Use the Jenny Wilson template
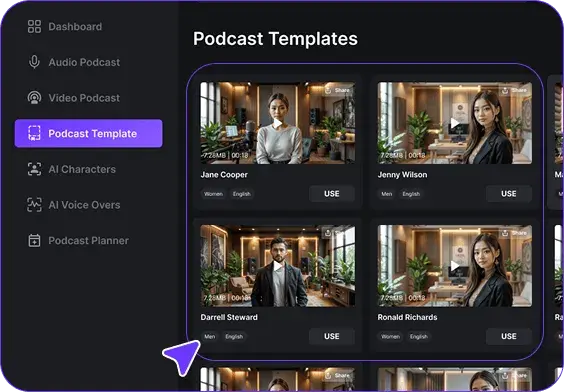Viewport: 564px width, 392px height. tap(509, 194)
